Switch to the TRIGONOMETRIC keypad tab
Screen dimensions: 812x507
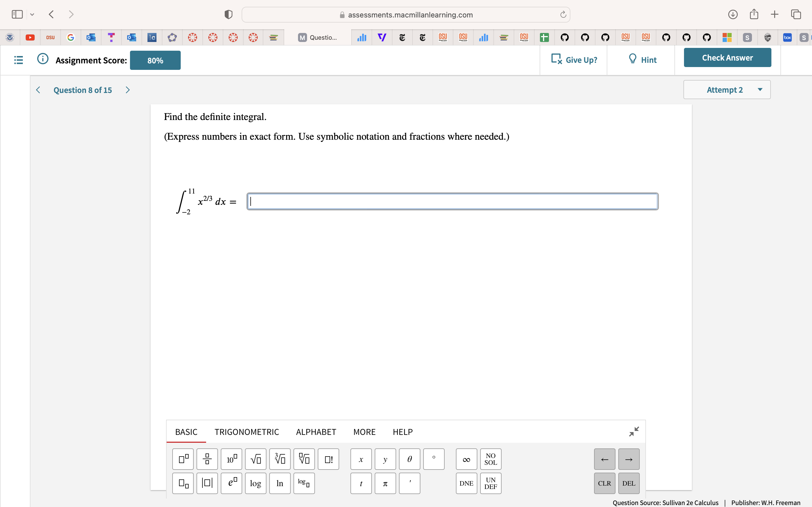pos(247,432)
